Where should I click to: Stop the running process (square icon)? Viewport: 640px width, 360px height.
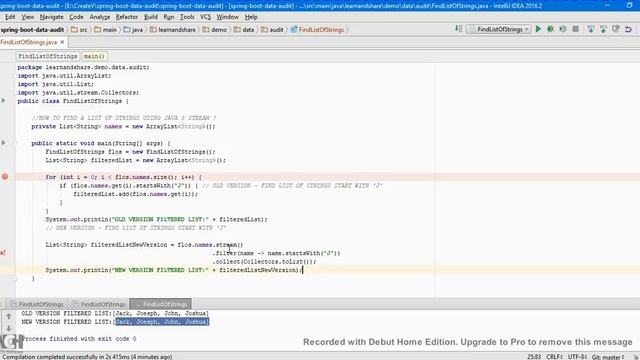576,29
